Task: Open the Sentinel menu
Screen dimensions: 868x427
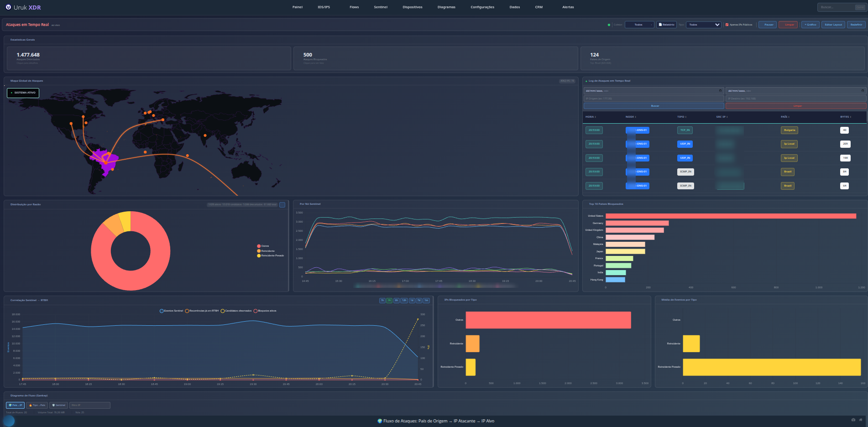Action: click(381, 7)
